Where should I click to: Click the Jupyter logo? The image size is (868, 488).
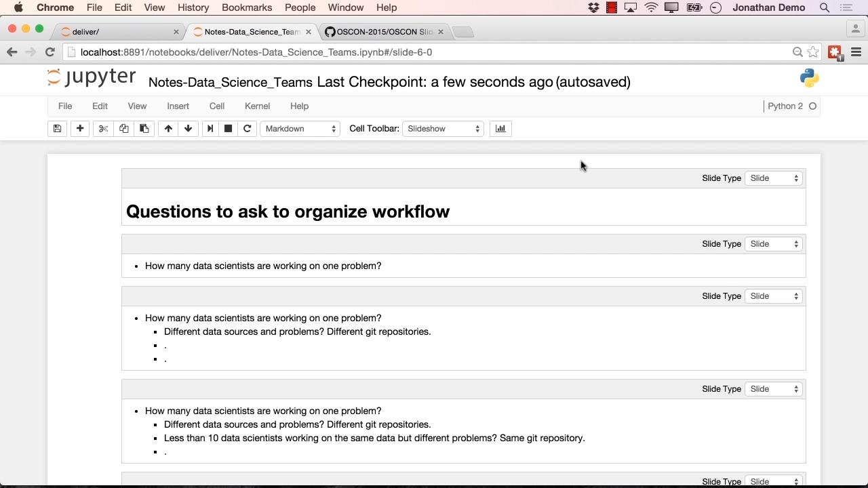click(x=92, y=78)
